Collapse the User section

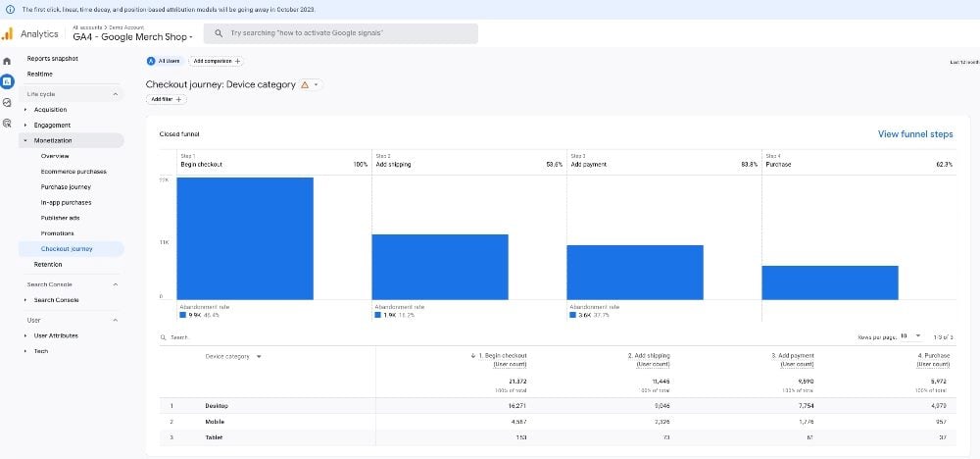coord(115,320)
